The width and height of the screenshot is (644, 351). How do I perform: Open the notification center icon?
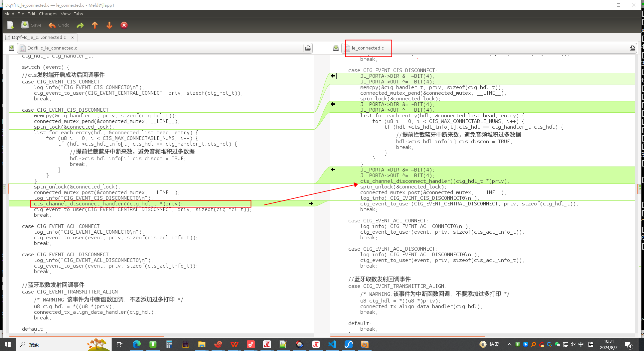[x=628, y=345]
